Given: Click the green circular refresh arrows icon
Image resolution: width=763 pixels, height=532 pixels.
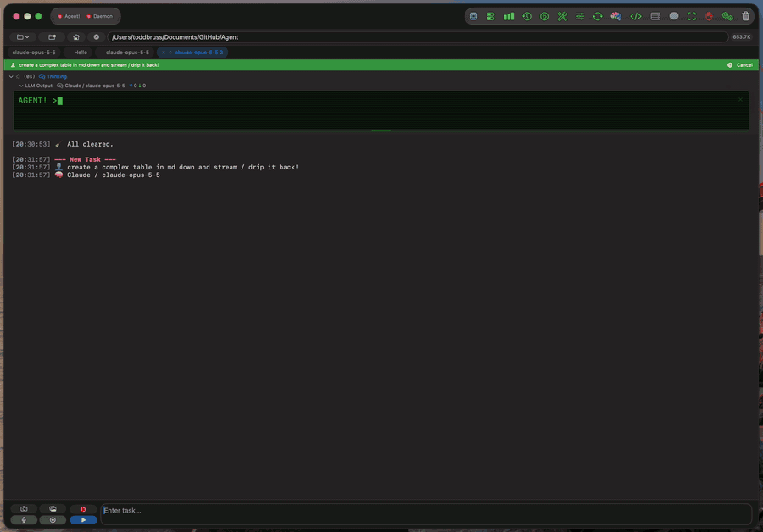Looking at the screenshot, I should pyautogui.click(x=598, y=17).
